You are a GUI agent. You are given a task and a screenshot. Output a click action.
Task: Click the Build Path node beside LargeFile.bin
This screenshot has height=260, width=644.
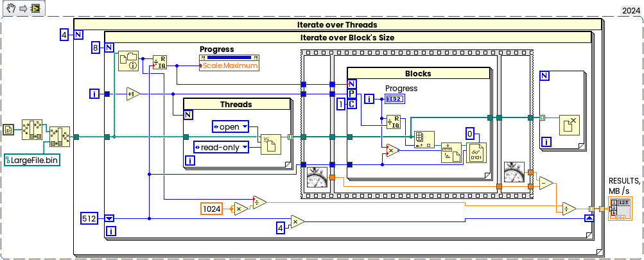click(x=60, y=137)
